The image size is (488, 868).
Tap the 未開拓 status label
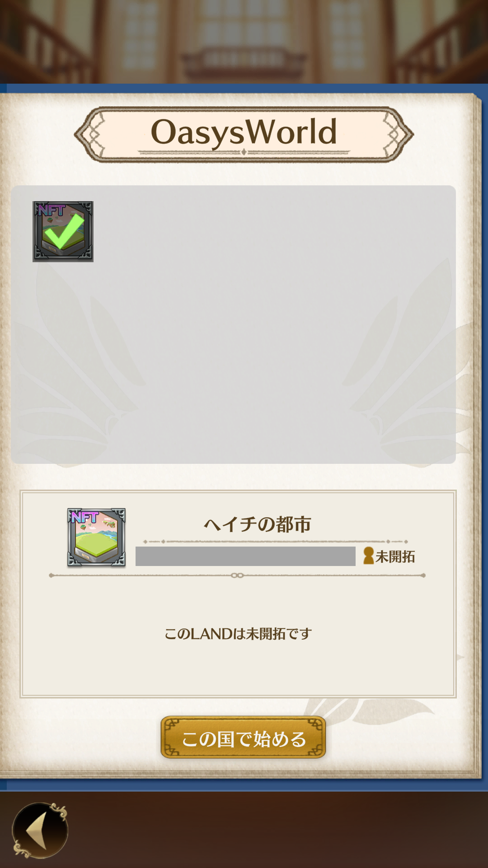pyautogui.click(x=395, y=557)
